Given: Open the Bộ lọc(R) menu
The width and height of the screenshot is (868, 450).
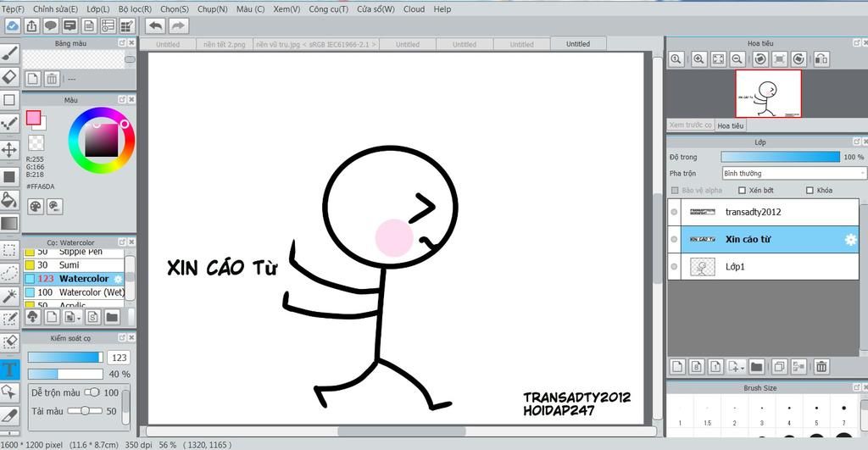Looking at the screenshot, I should 135,8.
